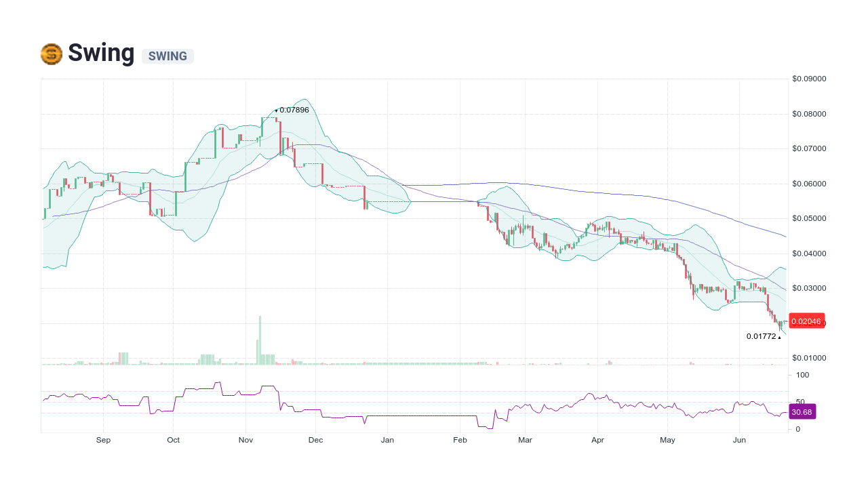Click the period-high marker 0.07896
868x488 pixels.
(x=292, y=109)
